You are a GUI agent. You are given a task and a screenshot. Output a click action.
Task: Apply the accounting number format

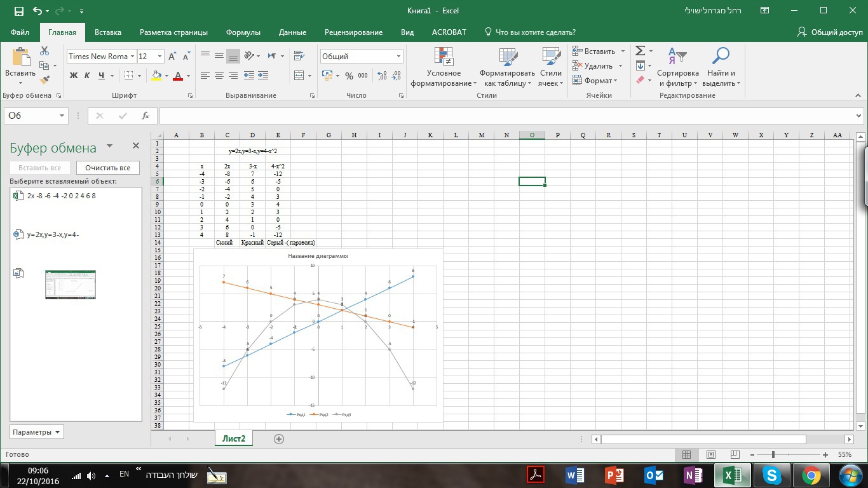pyautogui.click(x=327, y=76)
